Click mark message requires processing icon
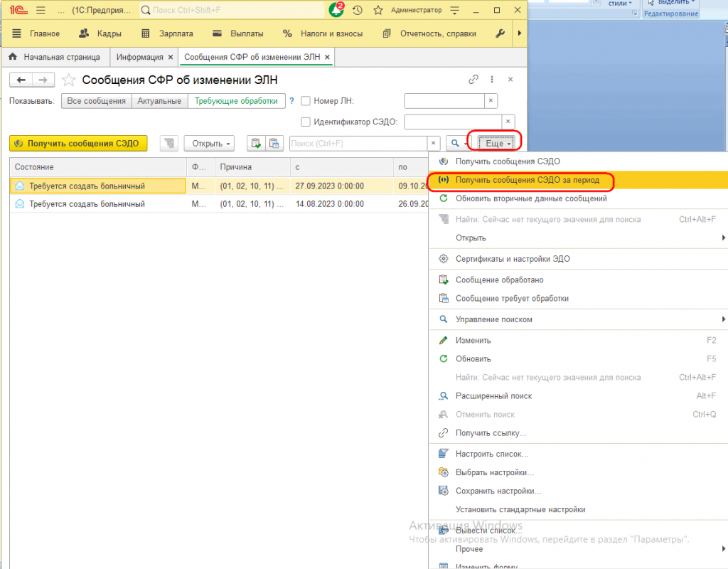This screenshot has height=569, width=728. (274, 144)
